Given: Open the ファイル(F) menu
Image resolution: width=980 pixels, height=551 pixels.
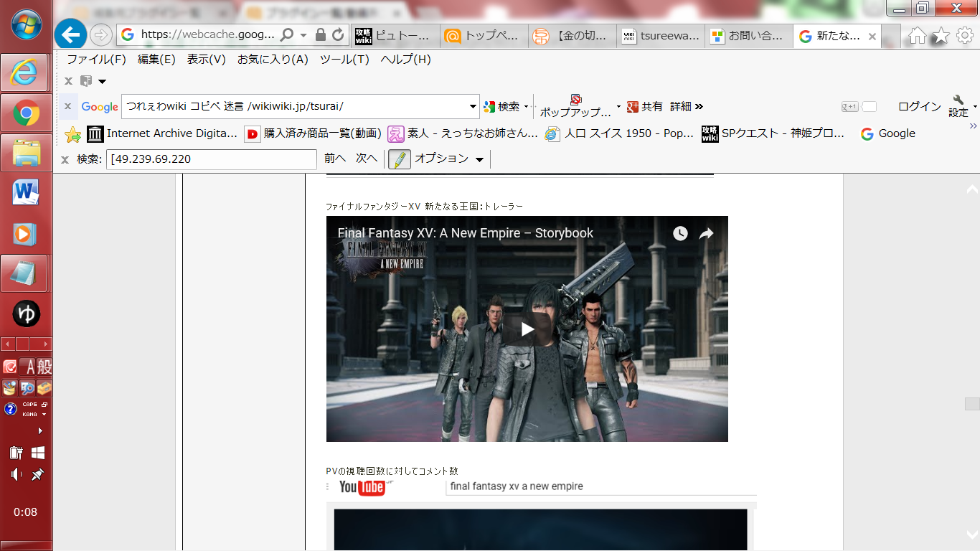Looking at the screenshot, I should (x=96, y=60).
